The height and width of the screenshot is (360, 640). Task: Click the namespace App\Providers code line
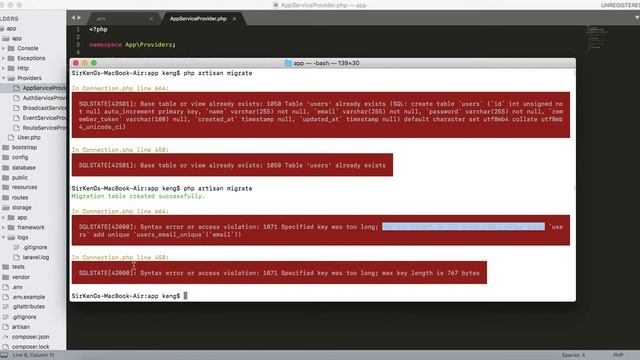132,45
